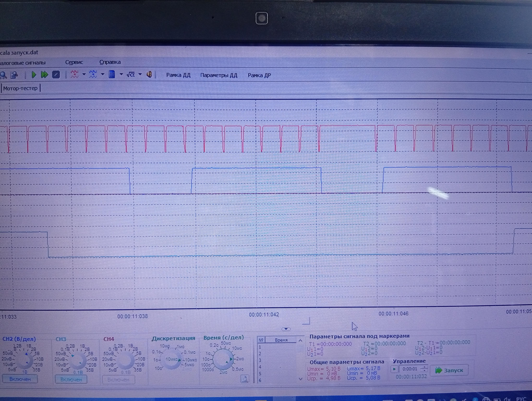This screenshot has height=401, width=532.
Task: Click the collapse arrow below the time axis
Action: (x=286, y=329)
